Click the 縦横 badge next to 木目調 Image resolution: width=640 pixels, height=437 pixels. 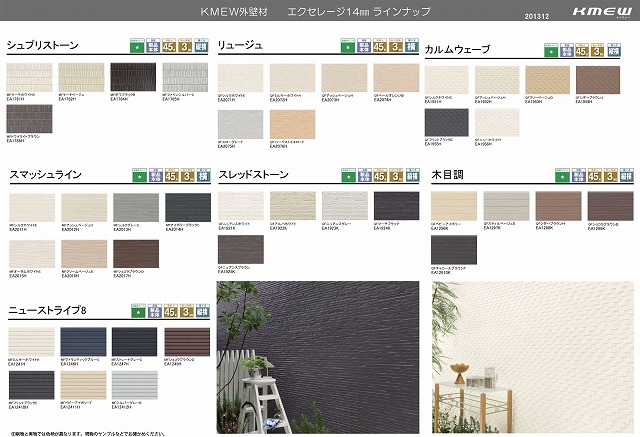coord(627,175)
